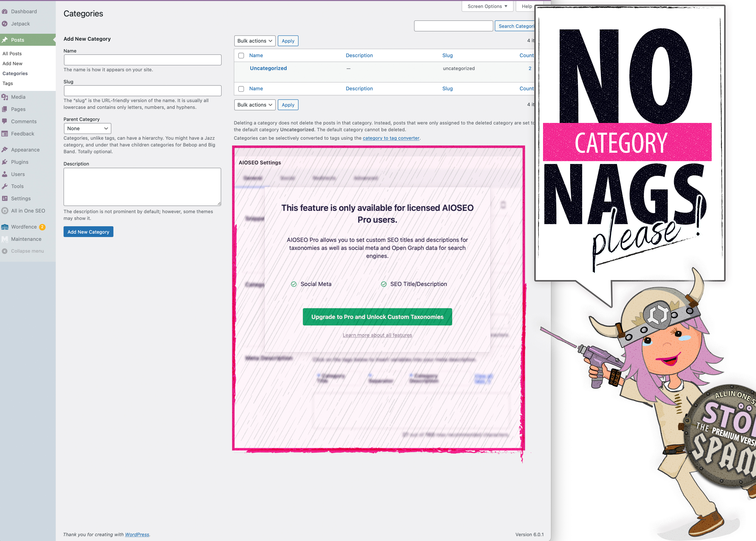The width and height of the screenshot is (756, 541).
Task: Click the Comments bubble icon
Action: coord(5,121)
